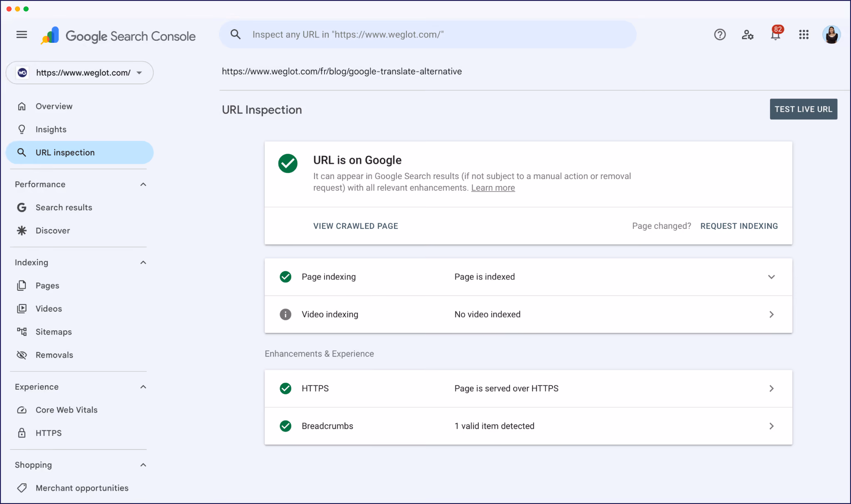The height and width of the screenshot is (504, 851).
Task: Click the Page is indexed status text
Action: pyautogui.click(x=485, y=277)
